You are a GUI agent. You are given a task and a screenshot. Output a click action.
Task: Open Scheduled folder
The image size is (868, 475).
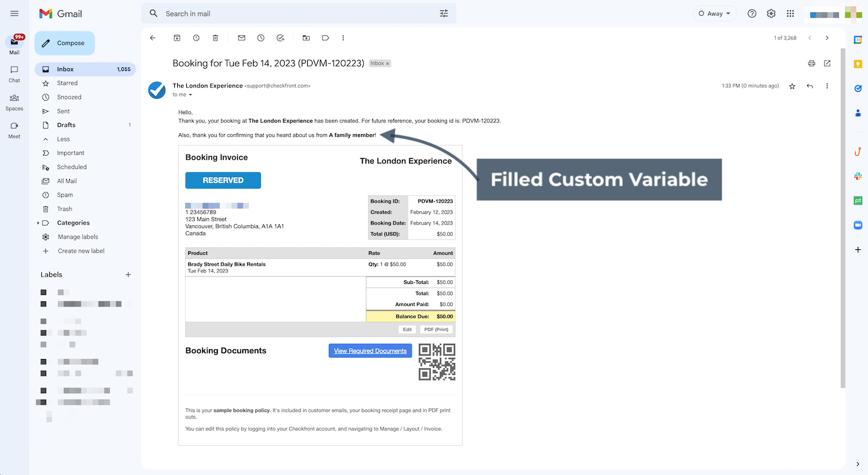(85, 167)
